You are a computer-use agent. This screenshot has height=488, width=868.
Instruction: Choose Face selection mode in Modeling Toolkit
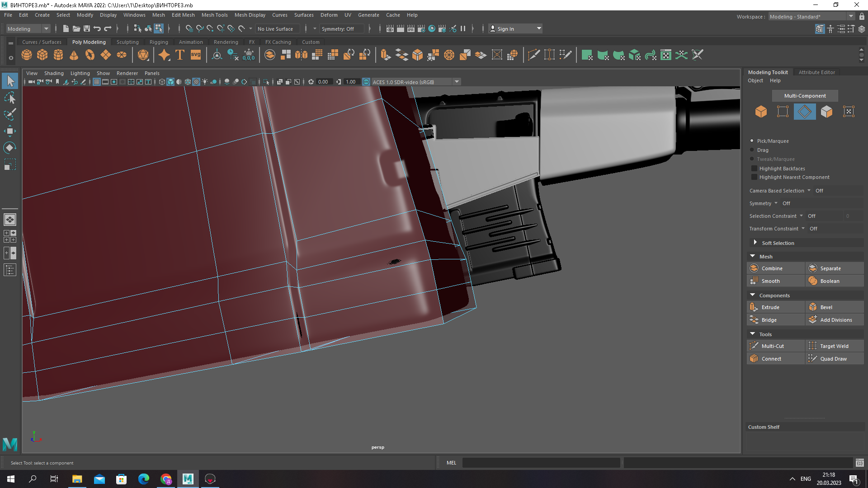tap(826, 112)
